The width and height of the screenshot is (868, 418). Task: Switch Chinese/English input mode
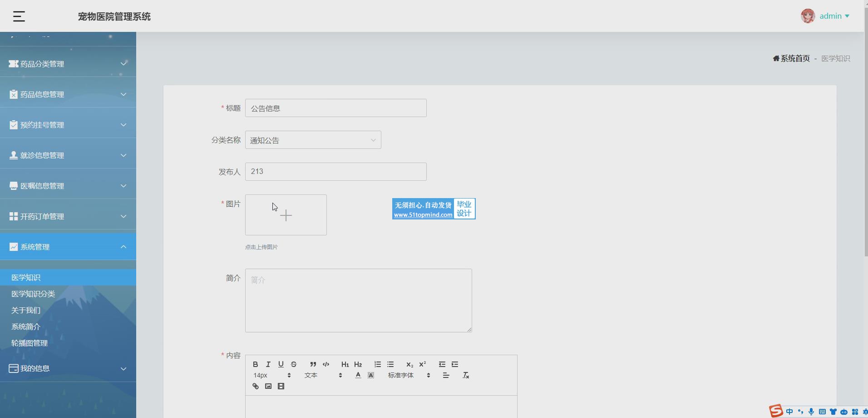click(789, 412)
